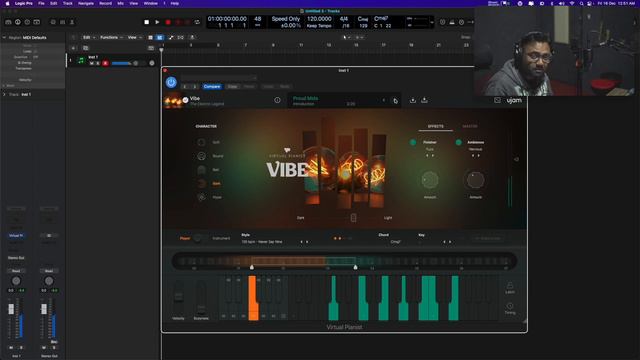Open the File menu
The height and width of the screenshot is (360, 640).
[41, 3]
